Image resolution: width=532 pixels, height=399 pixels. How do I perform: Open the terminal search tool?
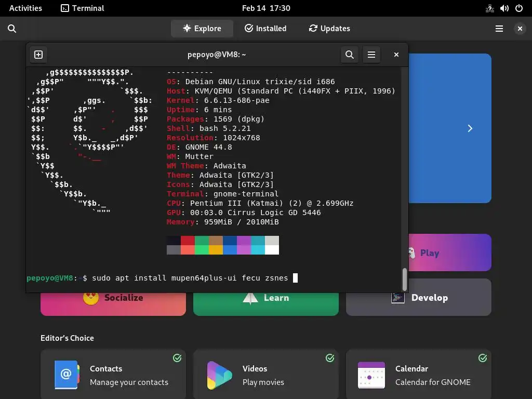(350, 55)
